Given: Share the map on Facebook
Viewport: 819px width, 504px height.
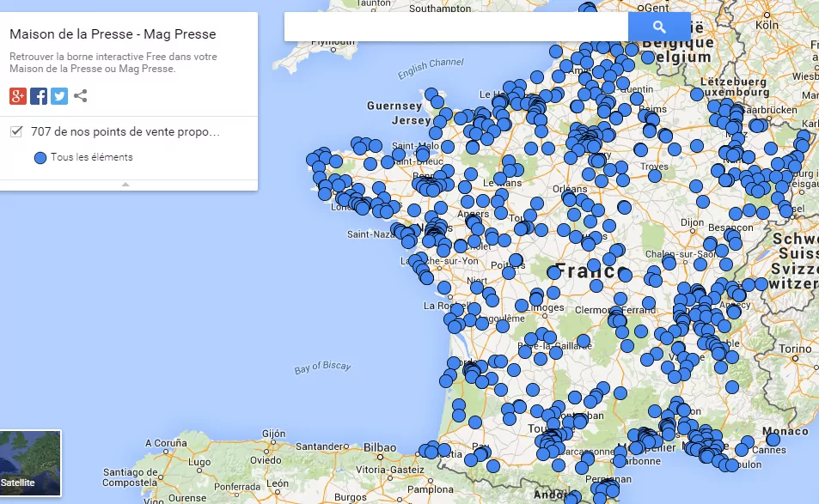Looking at the screenshot, I should (39, 96).
